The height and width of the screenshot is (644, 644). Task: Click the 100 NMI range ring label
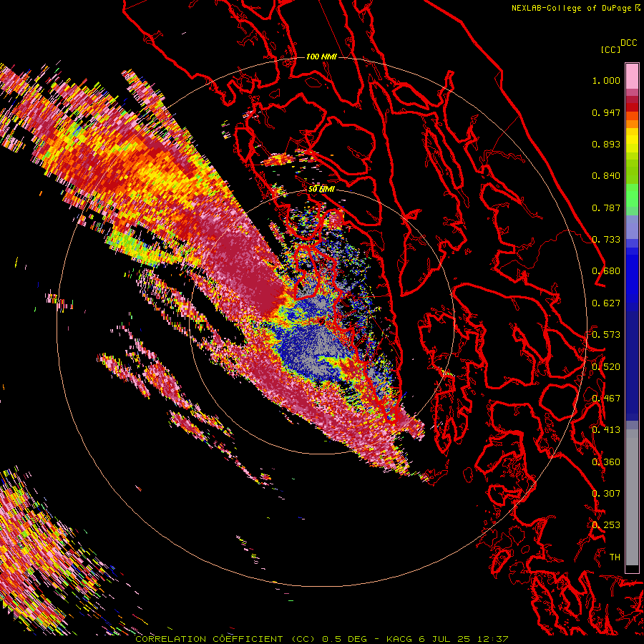tap(321, 57)
